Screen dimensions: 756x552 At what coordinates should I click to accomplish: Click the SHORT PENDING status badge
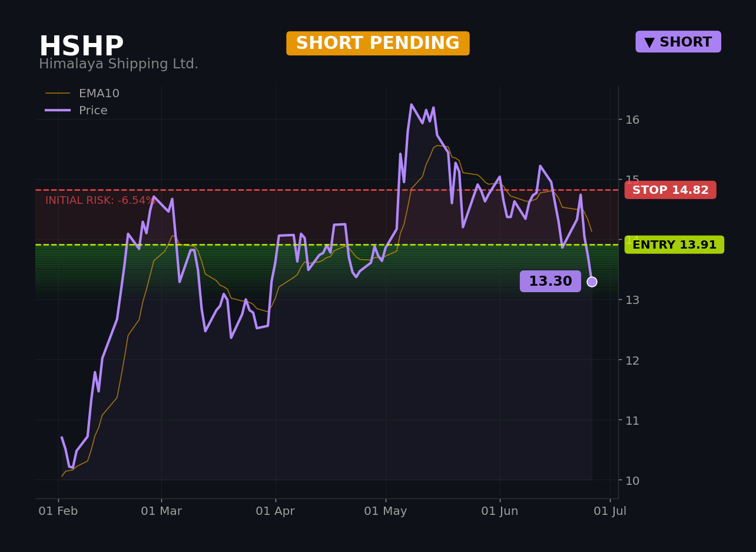(378, 44)
